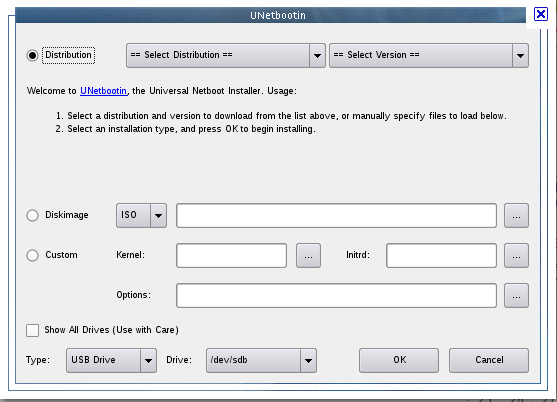Close the UNetbootin window
The width and height of the screenshot is (557, 402).
tap(541, 14)
